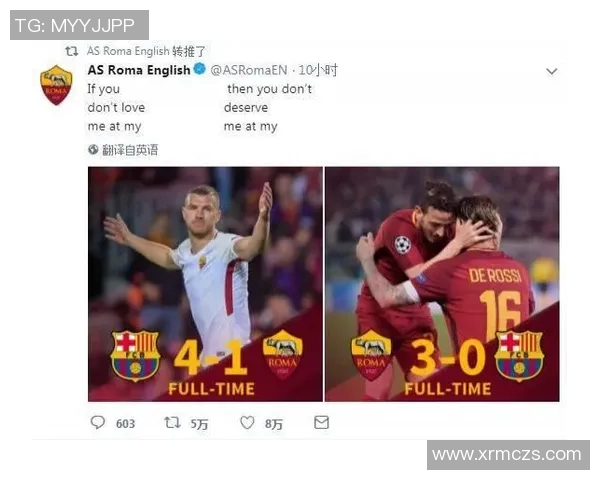Retweet using the arrows icon below images
600x480 pixels.
point(172,423)
